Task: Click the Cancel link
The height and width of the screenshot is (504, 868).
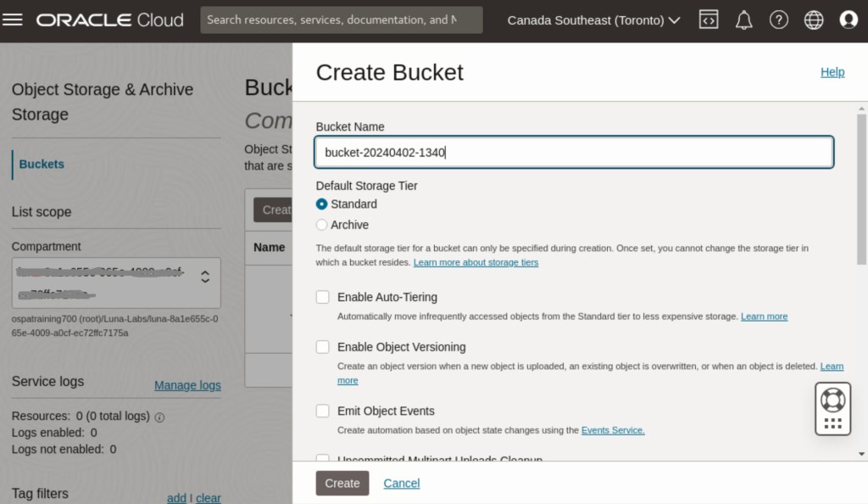Action: (x=401, y=483)
